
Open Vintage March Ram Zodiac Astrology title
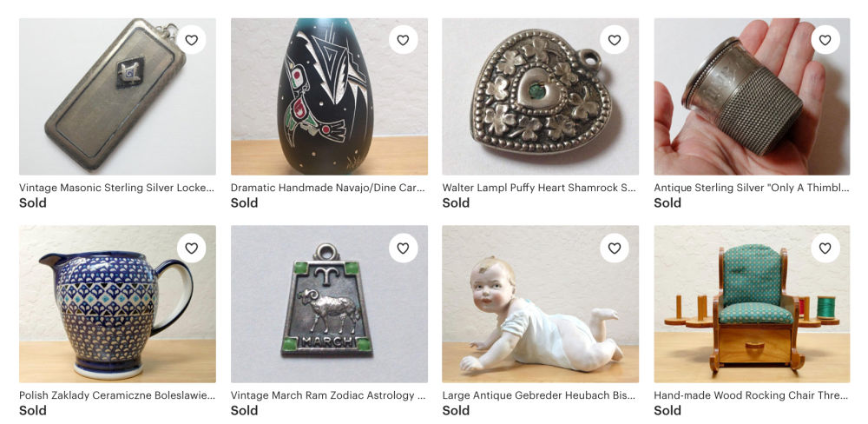(328, 395)
